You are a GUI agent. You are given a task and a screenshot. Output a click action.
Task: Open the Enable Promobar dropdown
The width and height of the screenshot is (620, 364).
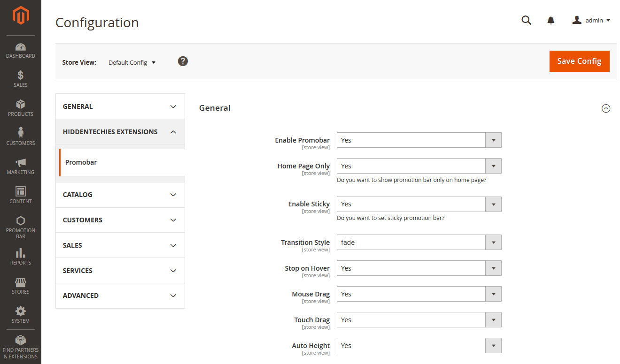coord(418,140)
